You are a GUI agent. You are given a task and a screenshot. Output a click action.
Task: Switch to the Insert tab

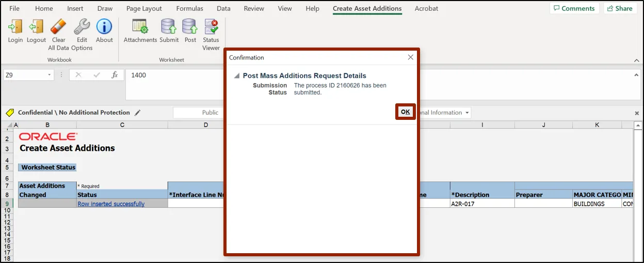coord(75,8)
